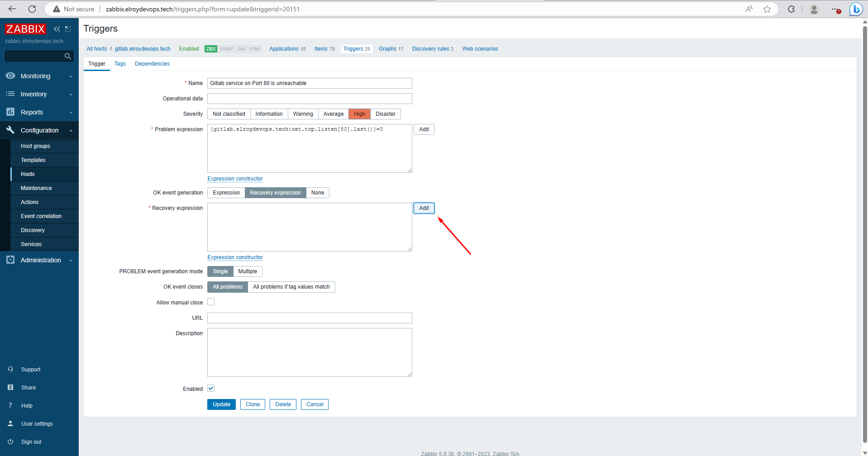Select All problems if tag values match
This screenshot has height=456, width=868.
tap(291, 287)
